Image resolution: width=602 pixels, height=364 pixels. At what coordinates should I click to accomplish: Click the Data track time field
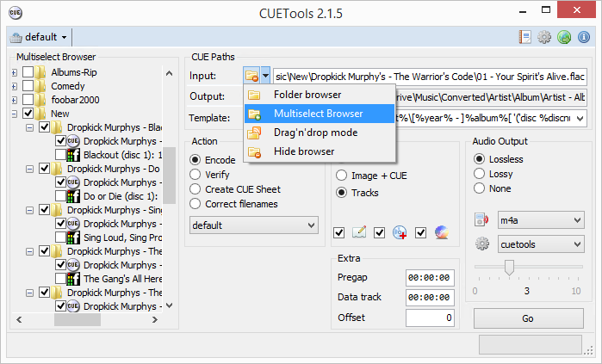pos(430,297)
